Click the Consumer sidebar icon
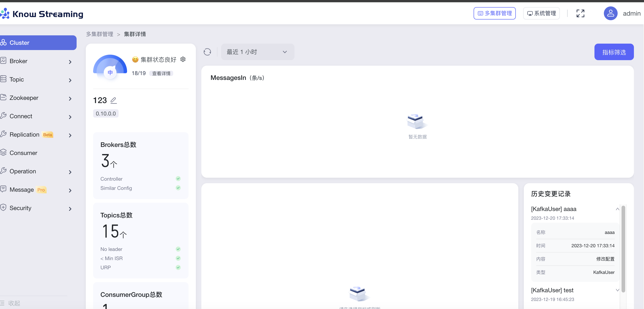Viewport: 644px width, 309px height. [x=3, y=152]
